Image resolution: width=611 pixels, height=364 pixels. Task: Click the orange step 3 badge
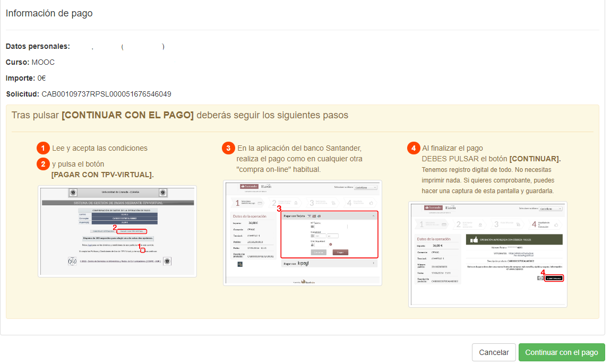(x=228, y=149)
